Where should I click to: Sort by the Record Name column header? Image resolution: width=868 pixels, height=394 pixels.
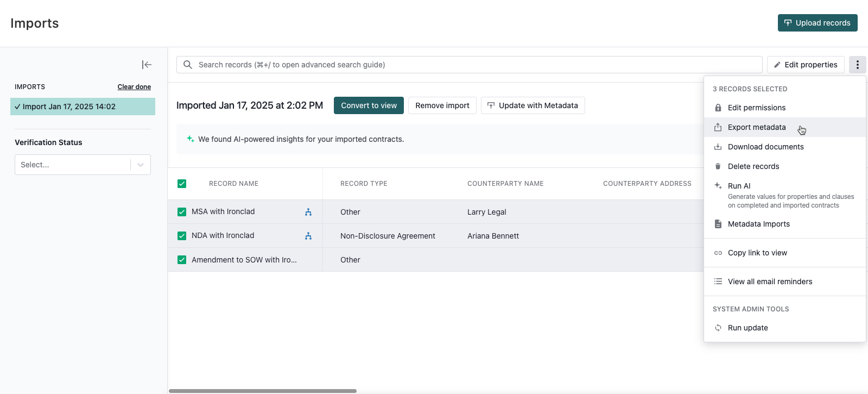click(x=233, y=184)
